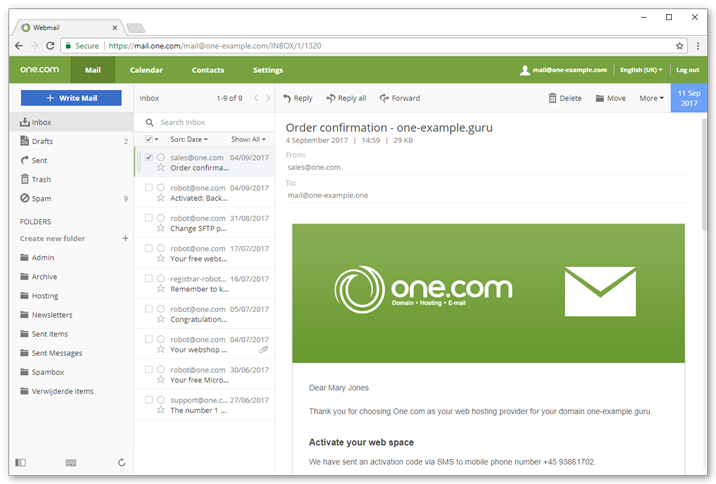Click the plus icon to create new folder
This screenshot has width=716, height=484.
tap(126, 238)
